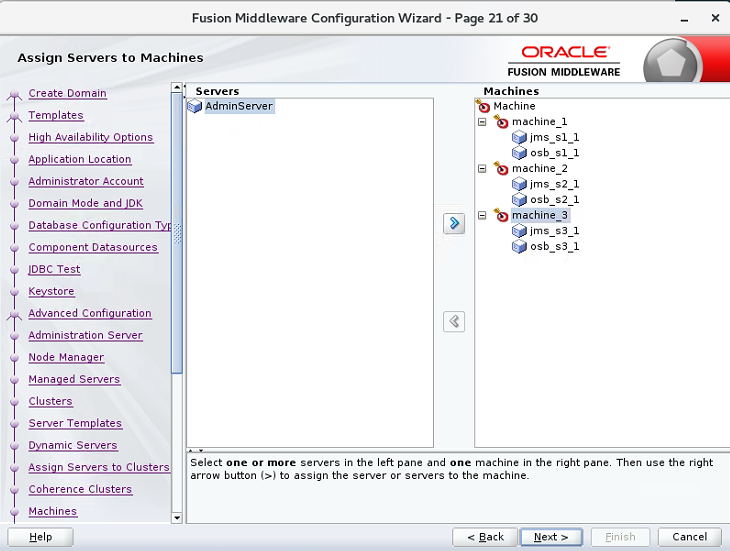
Task: Open the Administration Server step
Action: click(85, 335)
